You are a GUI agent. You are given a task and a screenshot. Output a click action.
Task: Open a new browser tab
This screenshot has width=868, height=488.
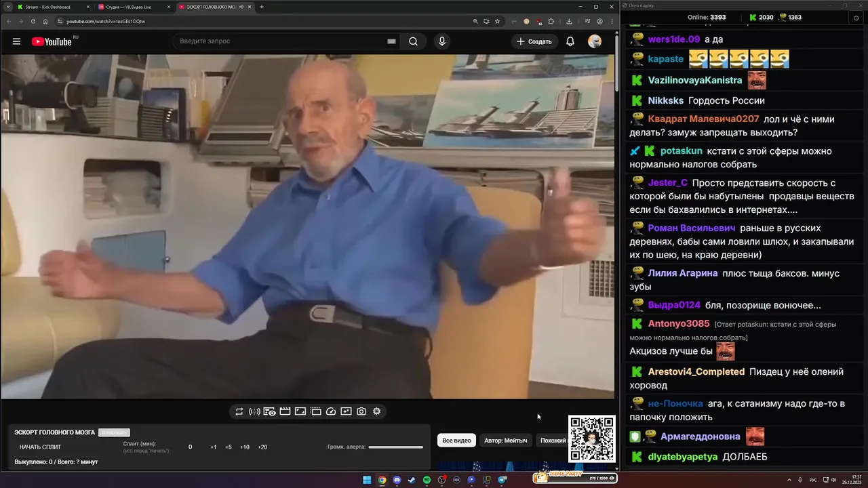point(262,7)
